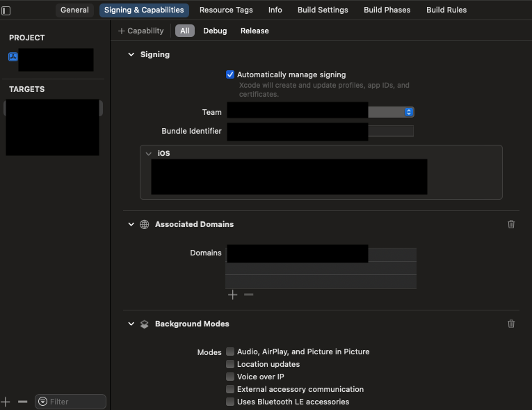Filter to Release configuration
532x410 pixels.
pos(255,31)
